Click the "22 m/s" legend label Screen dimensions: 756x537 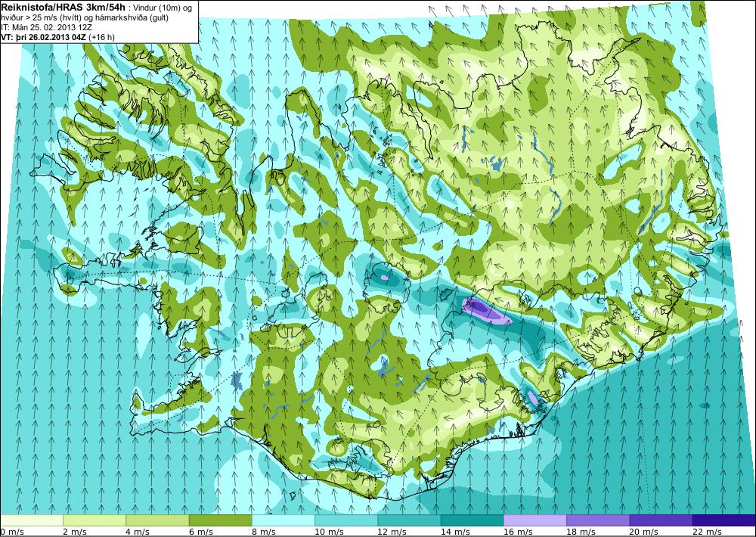coord(707,532)
